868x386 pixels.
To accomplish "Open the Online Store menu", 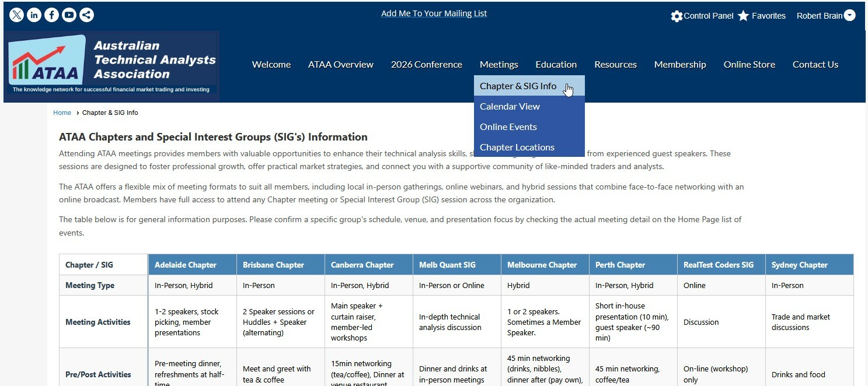I will point(750,65).
